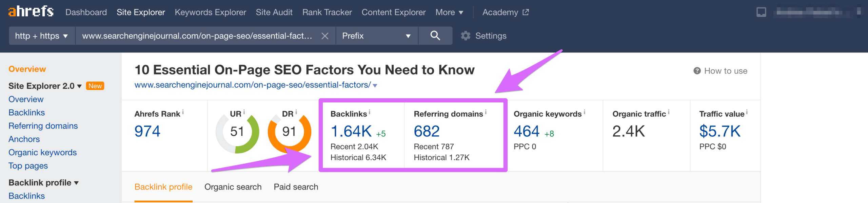The height and width of the screenshot is (203, 868).
Task: Show info tooltip for DR
Action: point(296,112)
